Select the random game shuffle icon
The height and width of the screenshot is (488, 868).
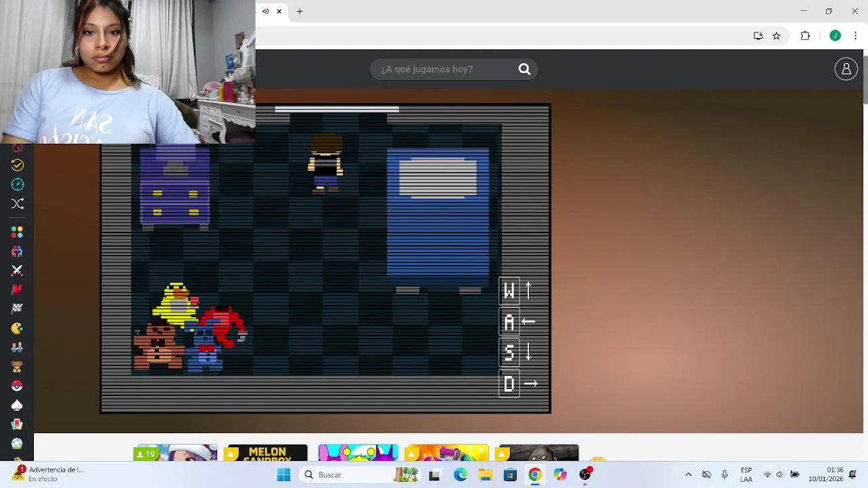pos(18,203)
